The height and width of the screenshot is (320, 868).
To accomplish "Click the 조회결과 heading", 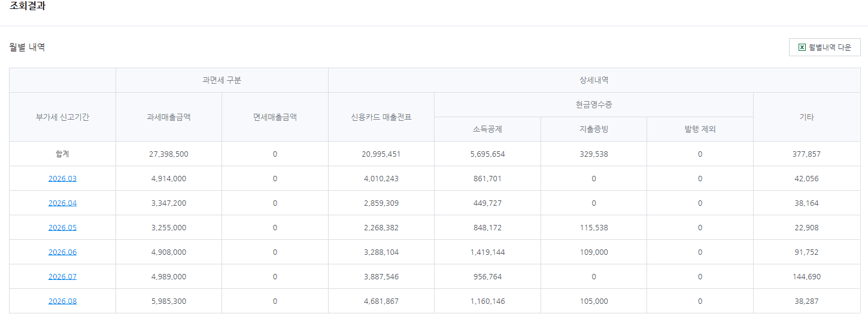I will pos(28,6).
